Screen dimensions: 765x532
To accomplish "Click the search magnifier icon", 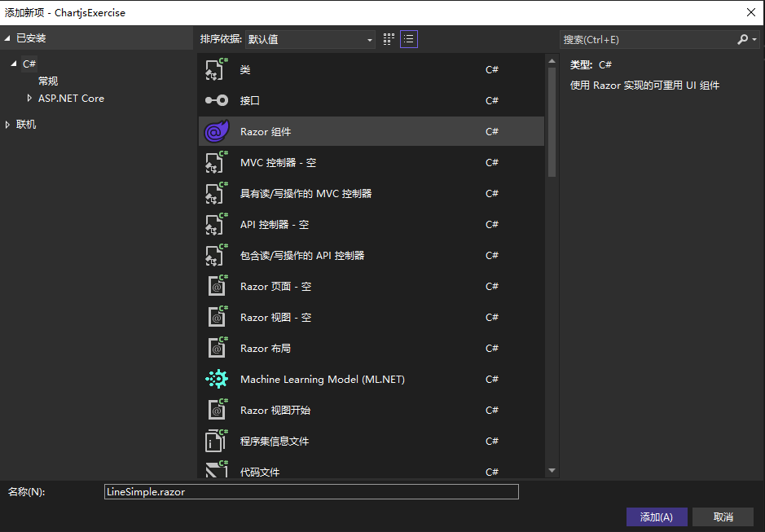I will click(742, 40).
